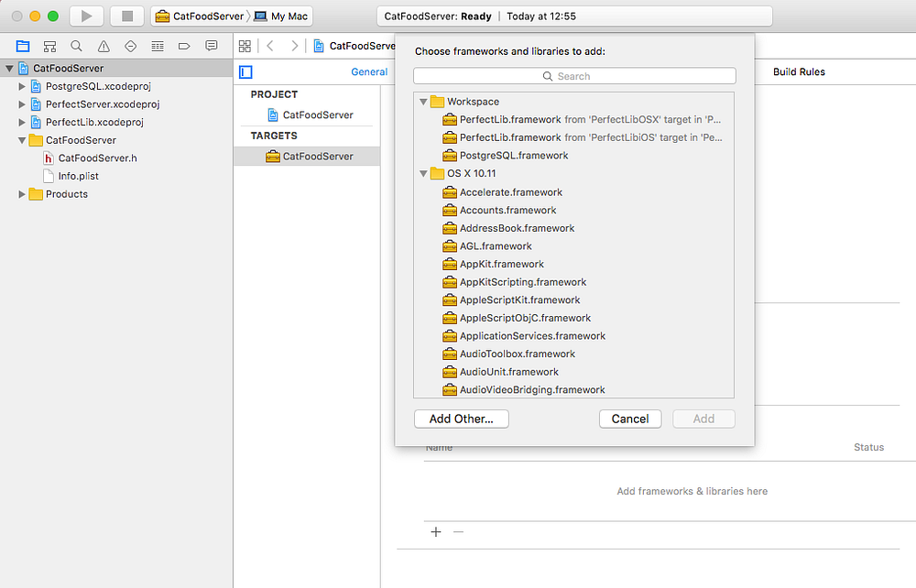916x588 pixels.
Task: Click the related items grid icon
Action: 245,46
